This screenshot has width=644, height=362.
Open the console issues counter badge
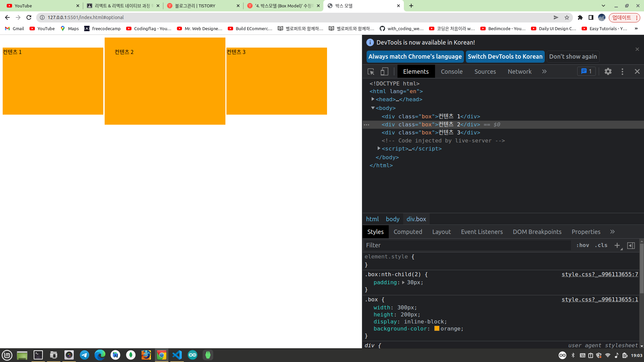click(586, 71)
